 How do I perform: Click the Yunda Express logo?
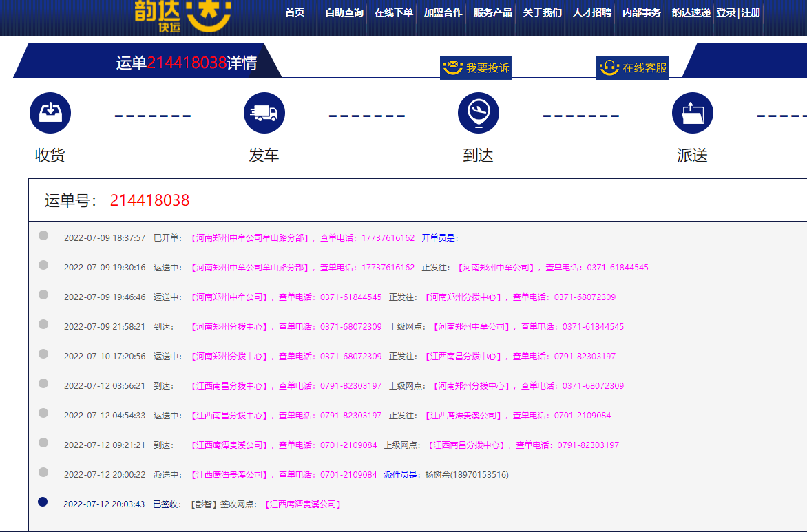point(182,17)
